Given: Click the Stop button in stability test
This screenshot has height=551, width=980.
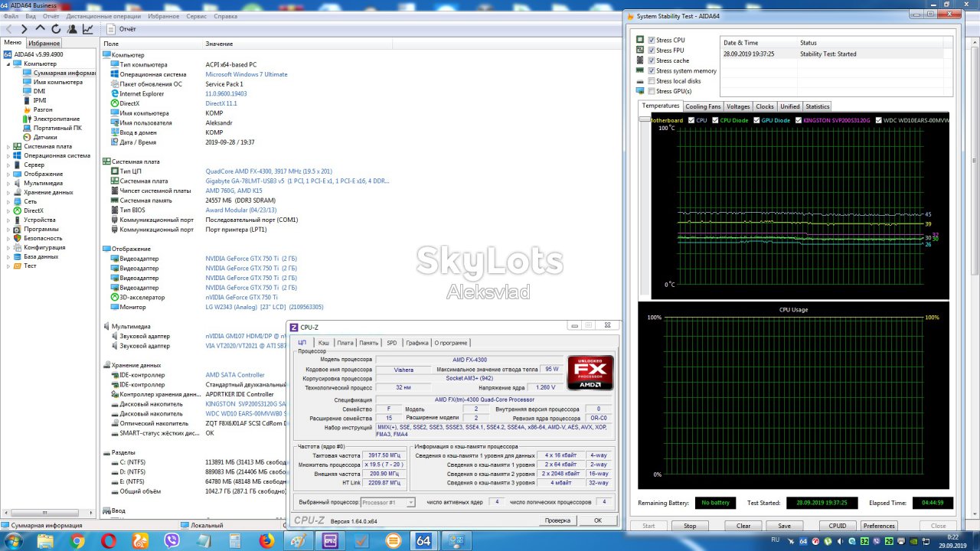Looking at the screenshot, I should (690, 526).
